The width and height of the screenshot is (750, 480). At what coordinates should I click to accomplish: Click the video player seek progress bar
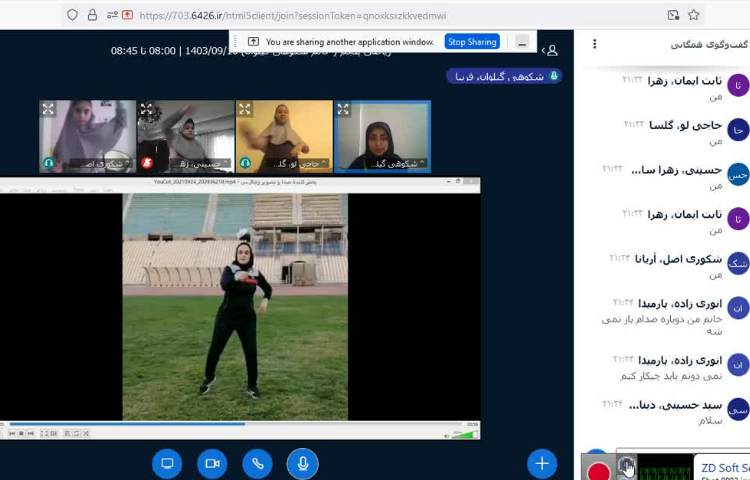click(x=237, y=424)
